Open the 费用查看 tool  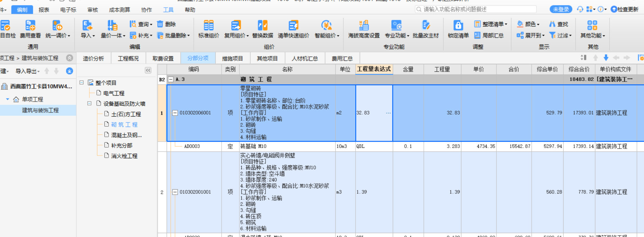point(30,29)
